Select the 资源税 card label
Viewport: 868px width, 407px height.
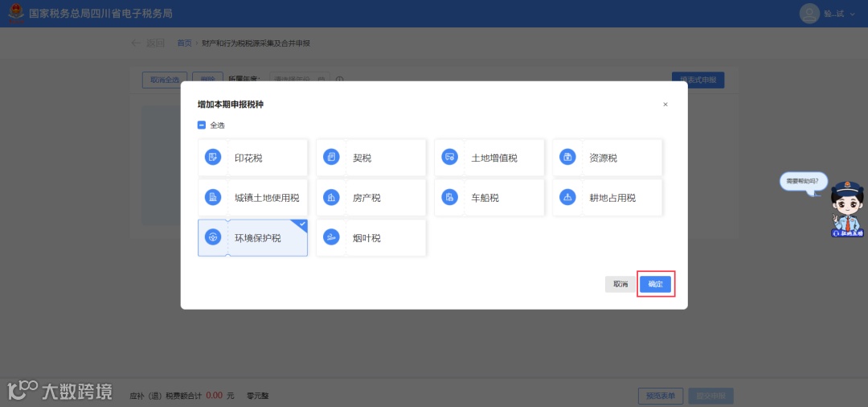click(x=604, y=158)
